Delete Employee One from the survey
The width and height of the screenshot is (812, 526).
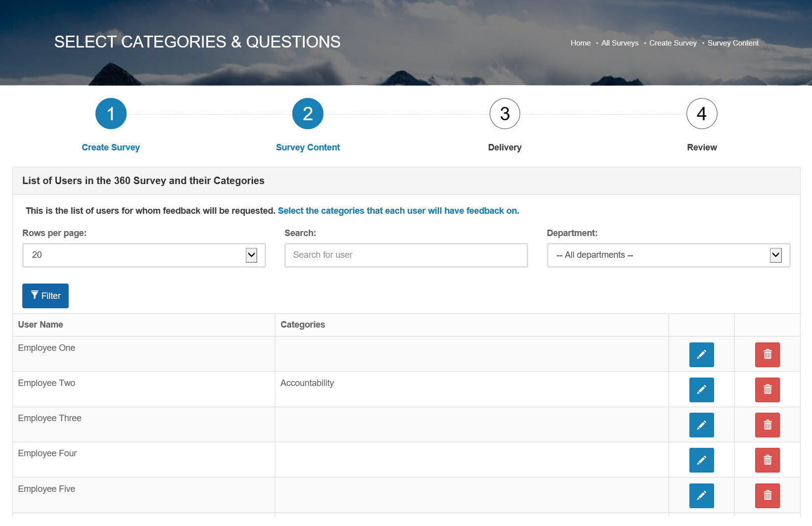point(767,355)
